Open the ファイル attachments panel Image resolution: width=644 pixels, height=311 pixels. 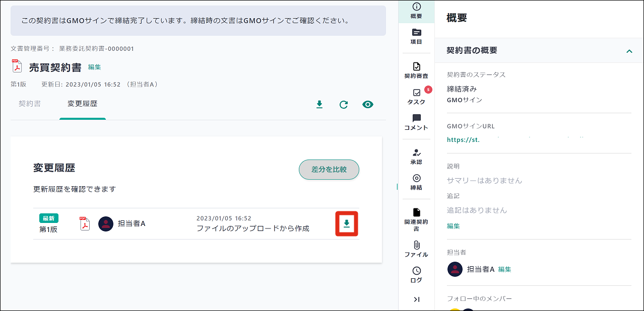[416, 249]
